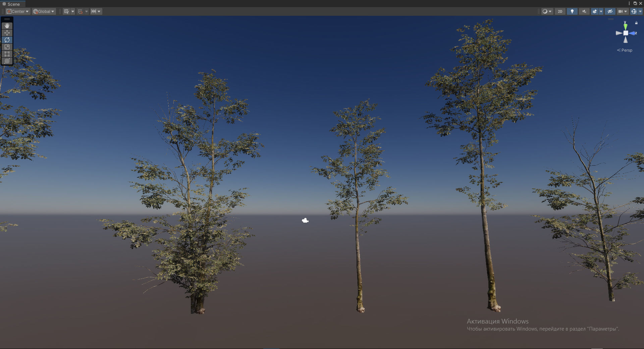Select the Move tool
Screen dimensions: 644x349
click(x=7, y=33)
